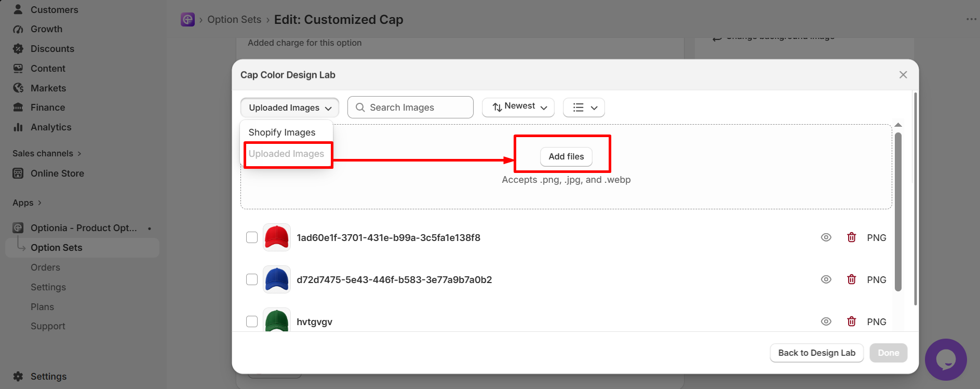The width and height of the screenshot is (980, 389).
Task: Click the blue cap thumbnail
Action: [x=277, y=279]
